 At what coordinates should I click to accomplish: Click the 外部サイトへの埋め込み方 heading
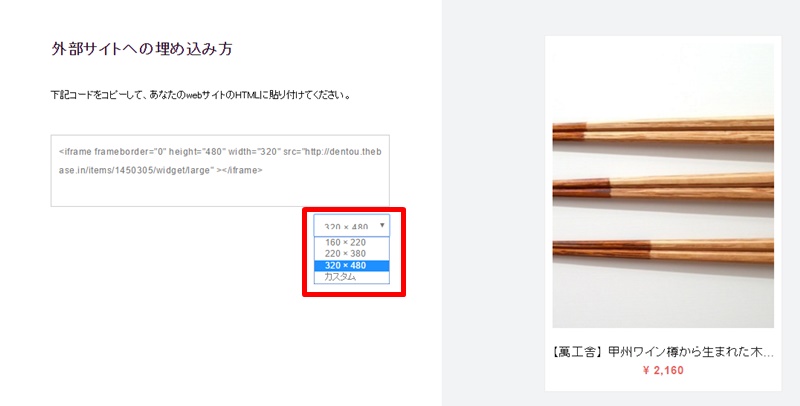pos(142,49)
